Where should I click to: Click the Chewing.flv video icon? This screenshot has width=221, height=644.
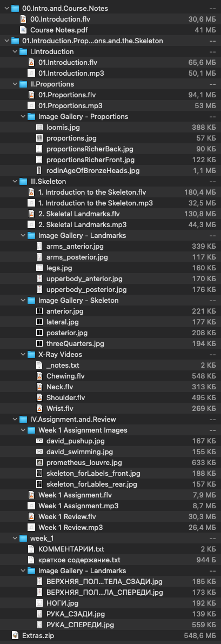click(39, 376)
